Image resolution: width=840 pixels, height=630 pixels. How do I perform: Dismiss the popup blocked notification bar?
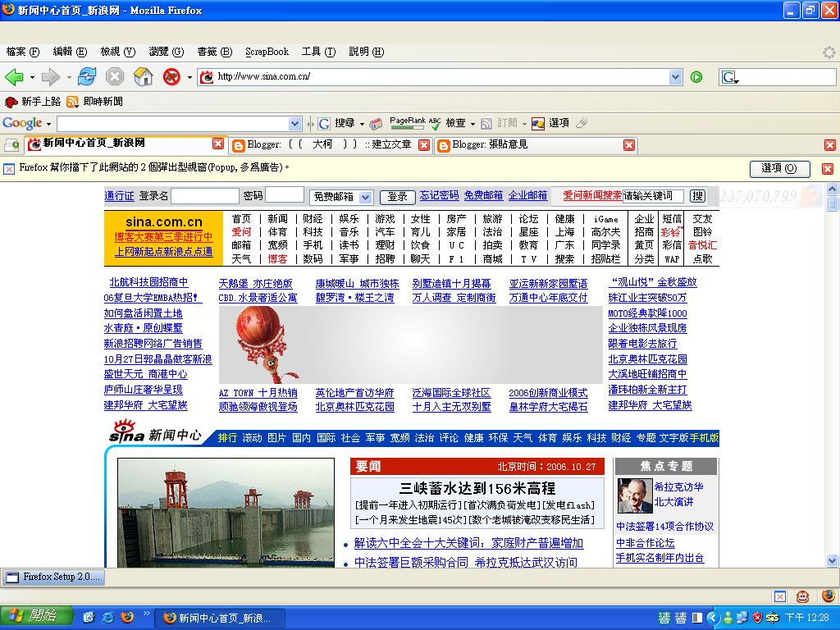click(x=827, y=169)
